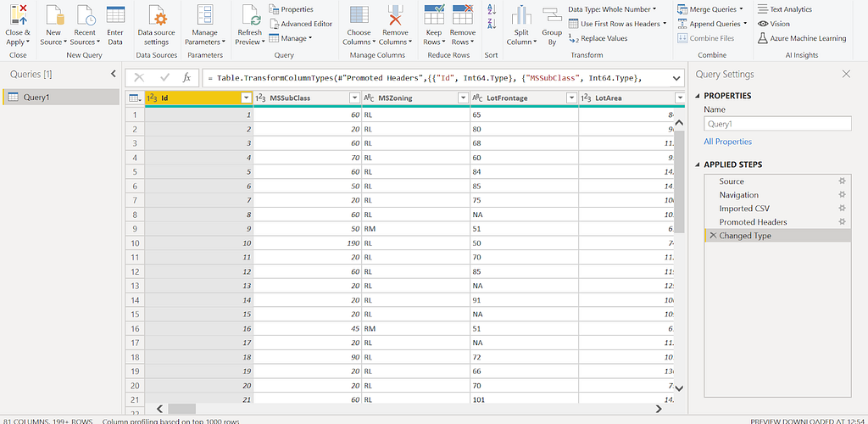Open the Advanced Editor
Viewport: 868px width, 424px height.
[x=301, y=24]
